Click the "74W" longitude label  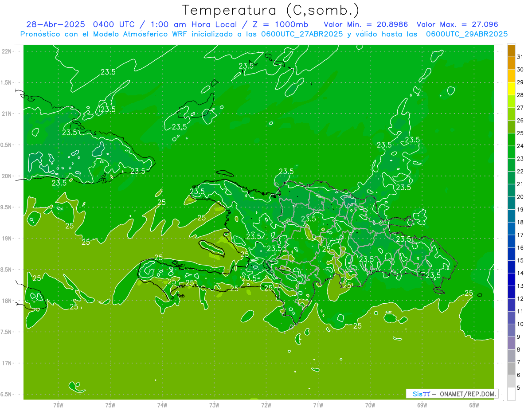162,405
